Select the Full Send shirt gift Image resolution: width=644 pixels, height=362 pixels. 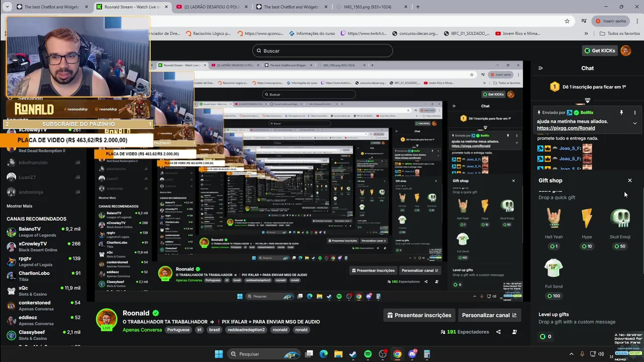pos(553,278)
